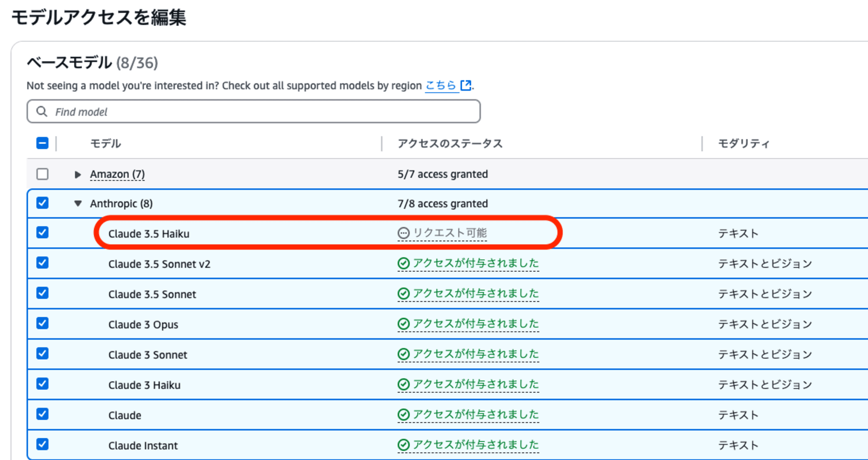
Task: Uncheck the Claude 3.5 Sonnet v2 checkbox
Action: coord(43,263)
